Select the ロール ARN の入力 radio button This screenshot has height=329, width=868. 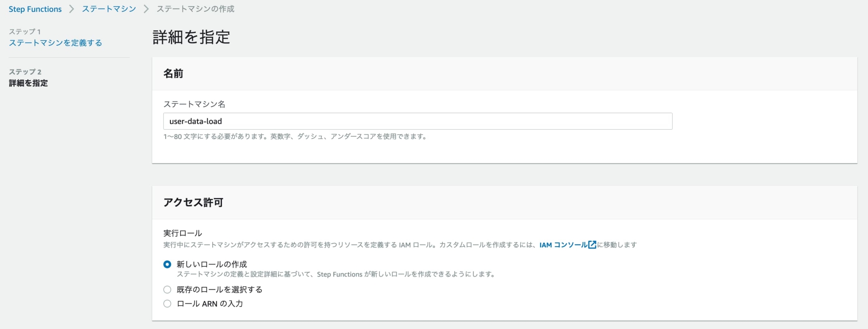pos(167,304)
